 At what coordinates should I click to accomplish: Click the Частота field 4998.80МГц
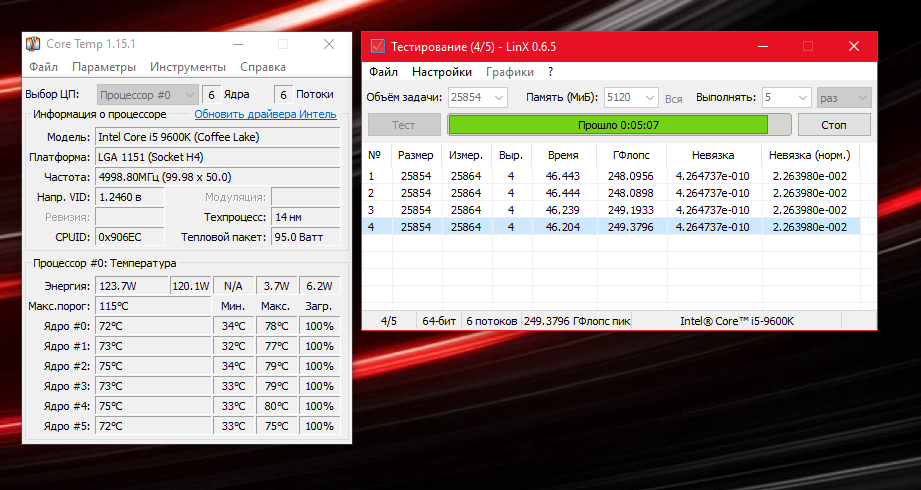218,177
